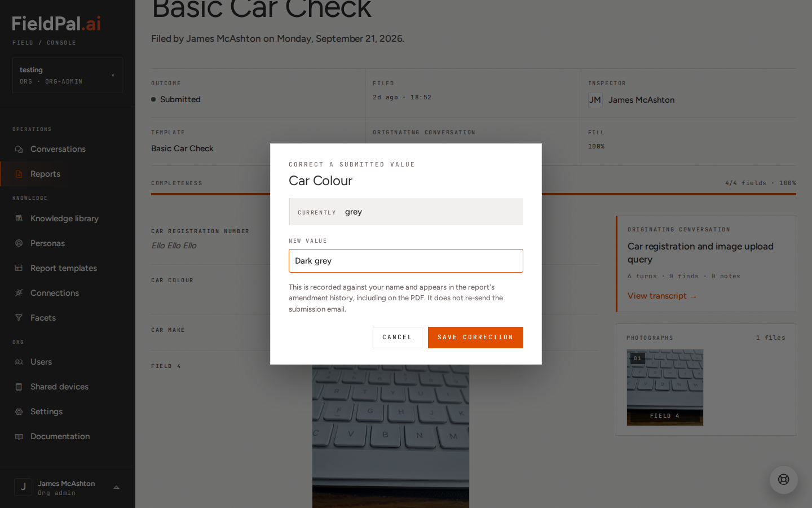Click the 'Car registration and image upload query' title
The height and width of the screenshot is (508, 812).
pos(700,253)
